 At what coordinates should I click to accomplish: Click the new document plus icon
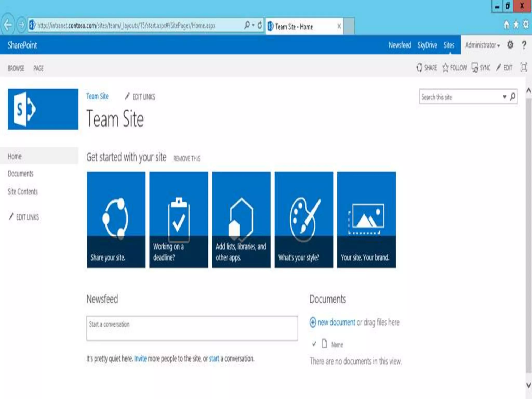(x=313, y=322)
